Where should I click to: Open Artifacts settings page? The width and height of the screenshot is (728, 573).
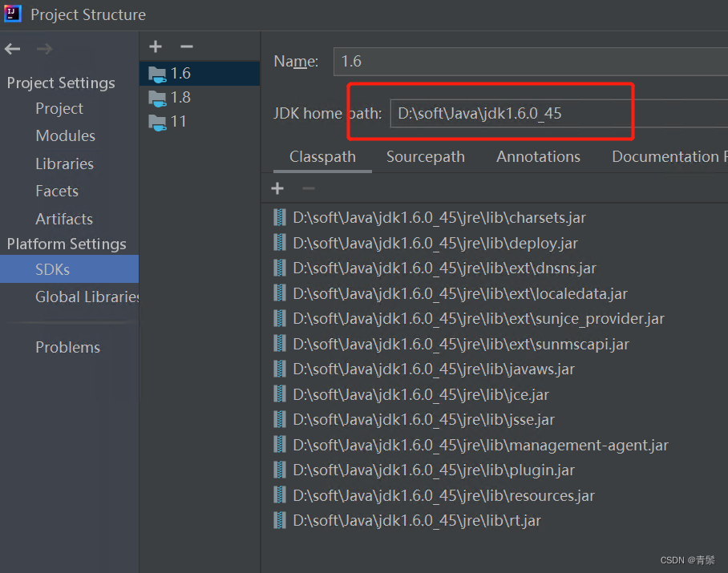[64, 219]
